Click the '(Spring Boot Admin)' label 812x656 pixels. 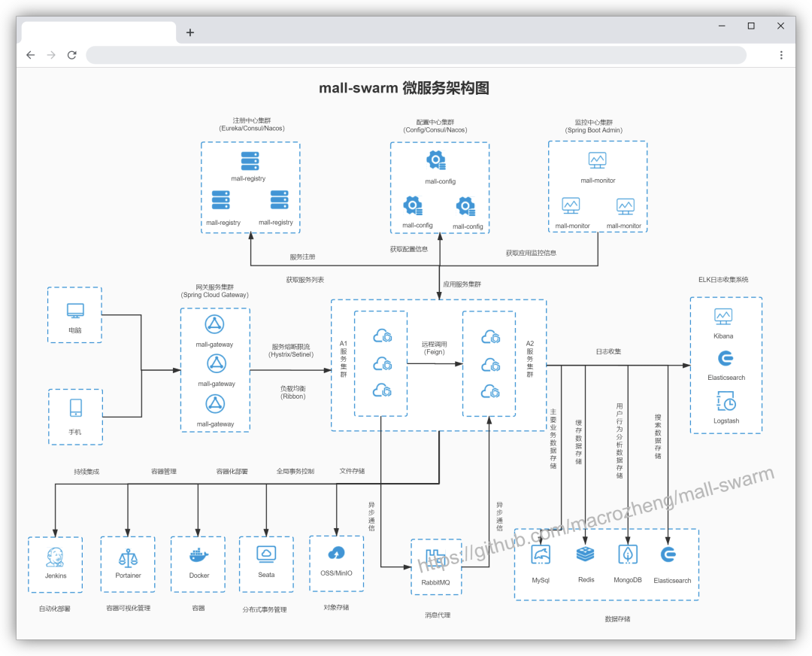coord(593,131)
